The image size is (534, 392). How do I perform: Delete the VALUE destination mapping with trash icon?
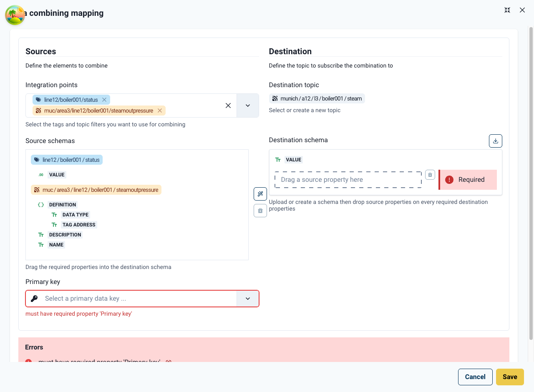tap(430, 175)
